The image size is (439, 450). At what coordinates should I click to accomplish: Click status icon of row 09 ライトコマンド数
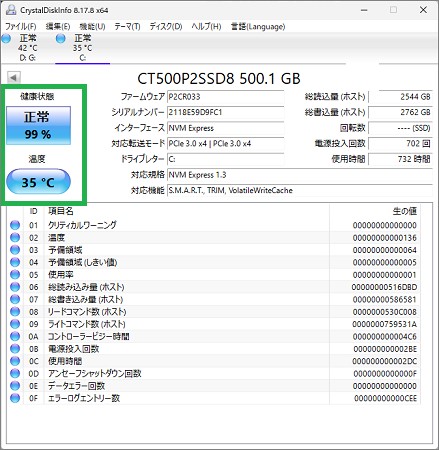tap(15, 324)
